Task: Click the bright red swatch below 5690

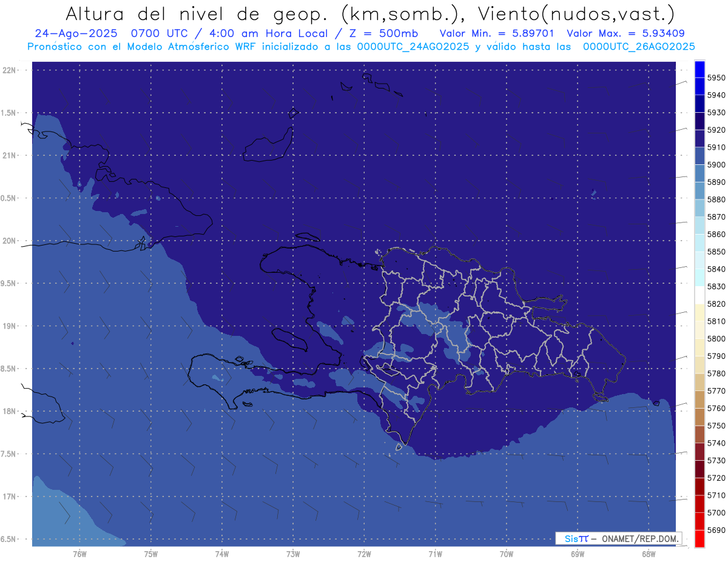Action: pyautogui.click(x=699, y=538)
